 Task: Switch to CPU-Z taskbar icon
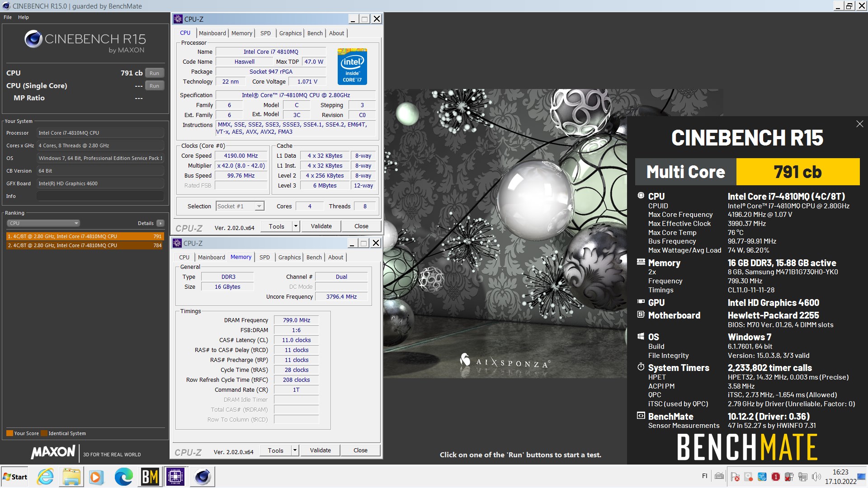click(x=175, y=477)
